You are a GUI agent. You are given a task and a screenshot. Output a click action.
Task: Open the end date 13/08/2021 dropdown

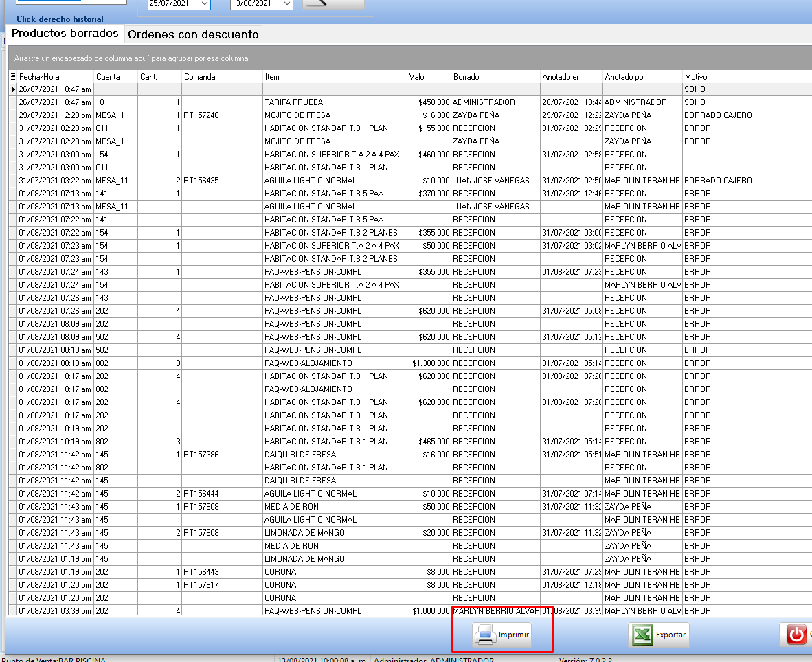(286, 4)
